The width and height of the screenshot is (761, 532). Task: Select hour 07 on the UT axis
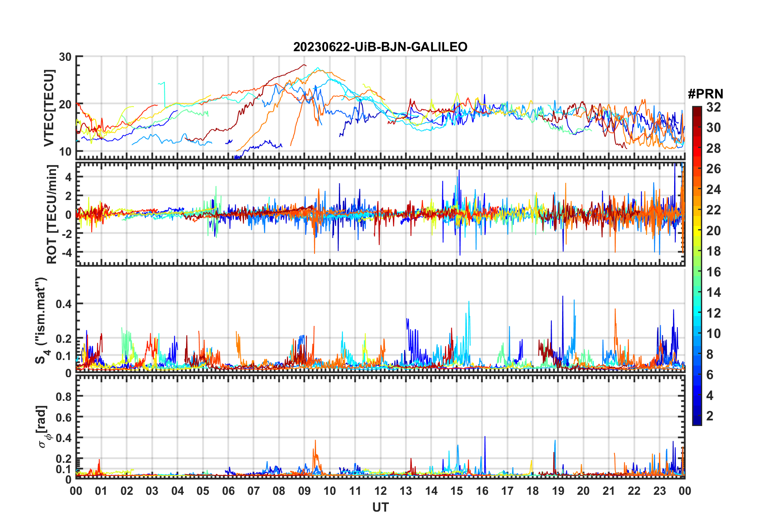(254, 491)
